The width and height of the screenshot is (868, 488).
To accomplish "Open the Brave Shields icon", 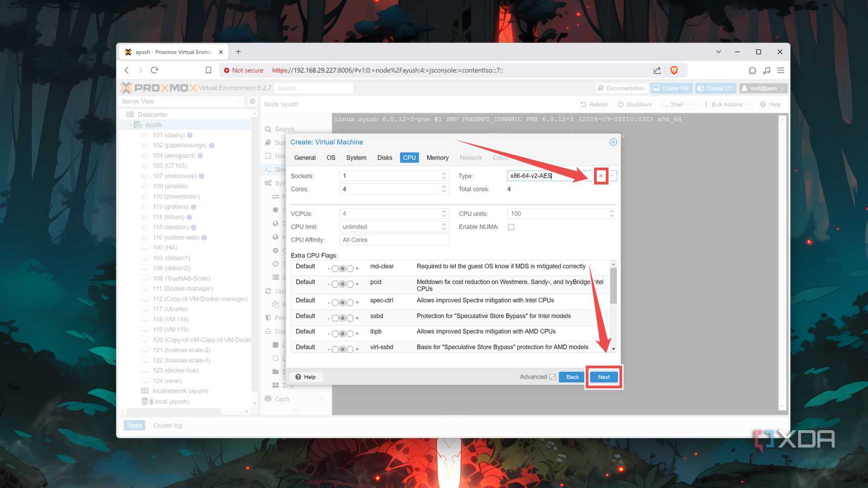I will 674,70.
